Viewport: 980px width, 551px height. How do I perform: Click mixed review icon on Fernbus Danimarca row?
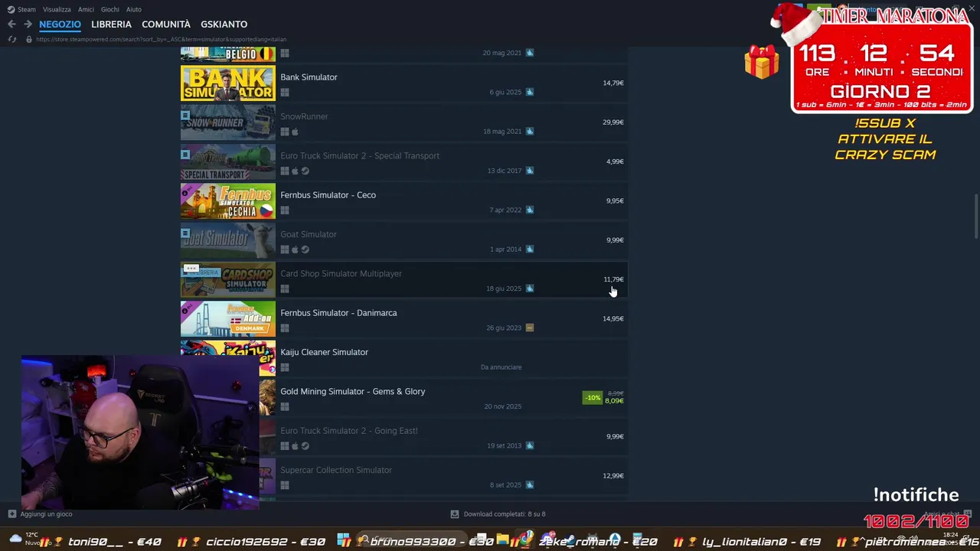pyautogui.click(x=530, y=328)
